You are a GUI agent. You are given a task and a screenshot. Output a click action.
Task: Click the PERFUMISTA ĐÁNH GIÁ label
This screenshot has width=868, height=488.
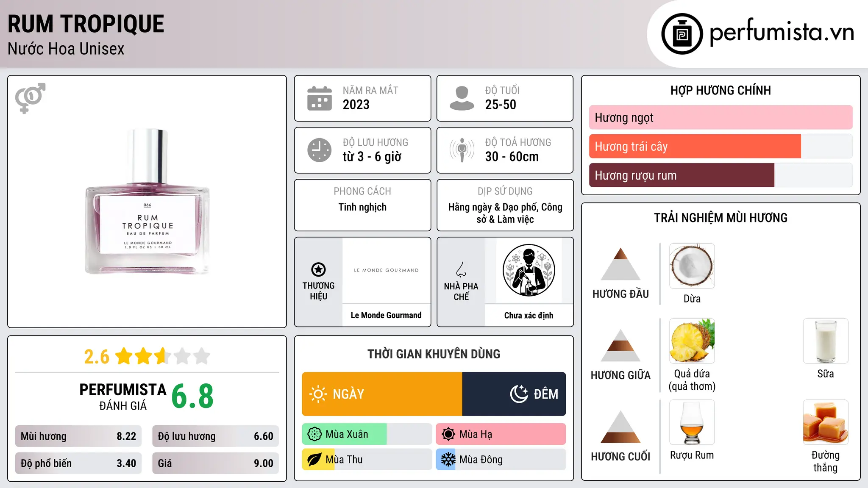(123, 397)
